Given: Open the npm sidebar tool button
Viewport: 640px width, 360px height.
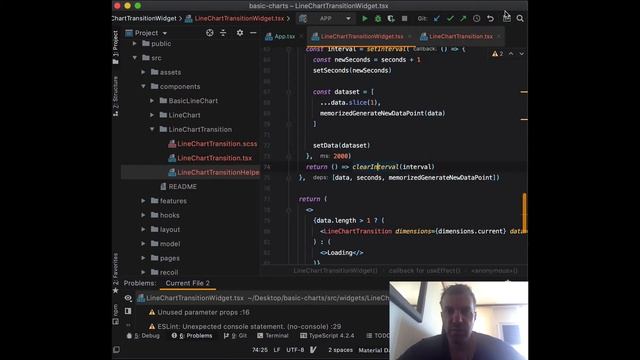Looking at the screenshot, I should [116, 313].
